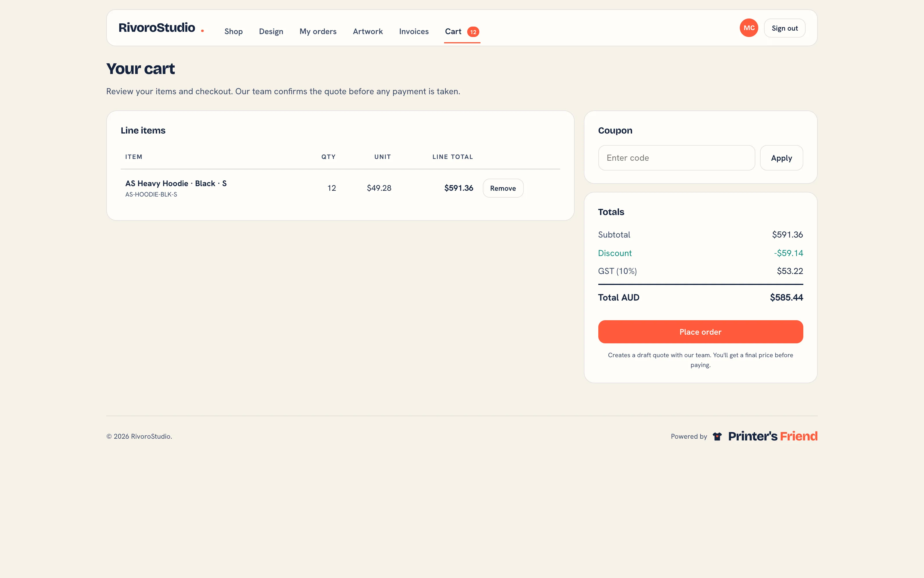Click the GST (10%) amount $53.22
The height and width of the screenshot is (578, 924).
point(790,271)
